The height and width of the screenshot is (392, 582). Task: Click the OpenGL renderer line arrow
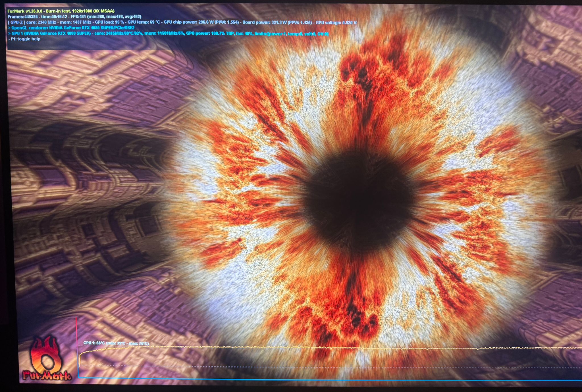(x=9, y=28)
